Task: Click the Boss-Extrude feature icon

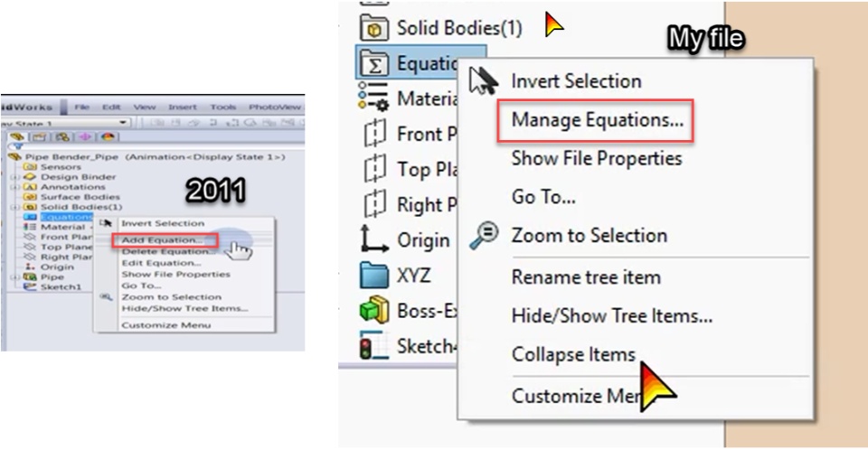Action: coord(373,310)
